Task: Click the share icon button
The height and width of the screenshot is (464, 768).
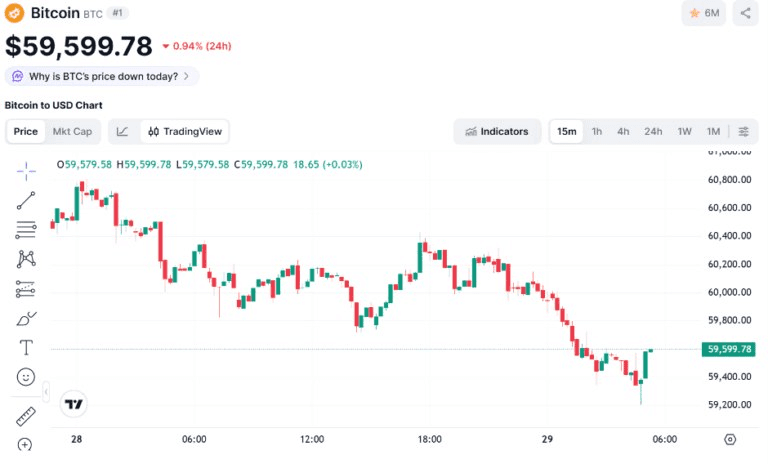Action: point(745,13)
